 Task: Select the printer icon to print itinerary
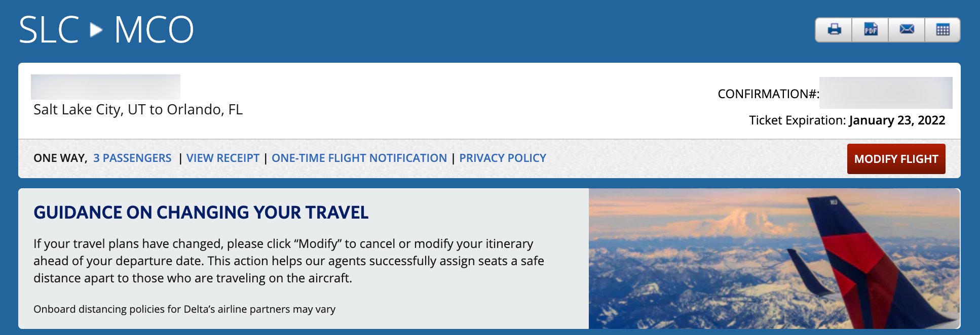click(x=834, y=29)
